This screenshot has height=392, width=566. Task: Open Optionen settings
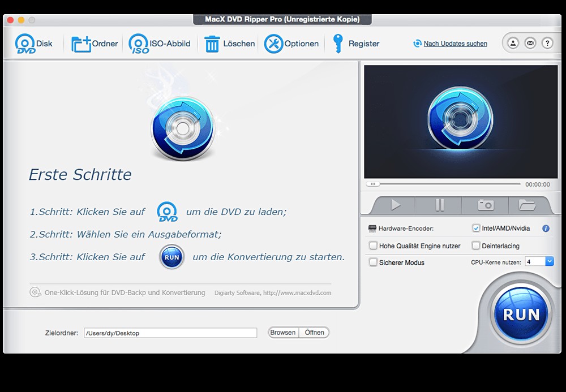coord(273,44)
